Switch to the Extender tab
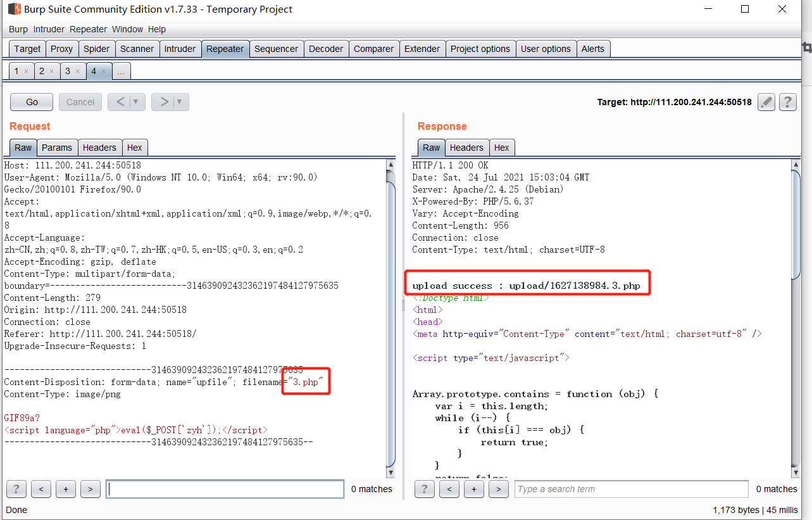This screenshot has height=520, width=812. 422,49
